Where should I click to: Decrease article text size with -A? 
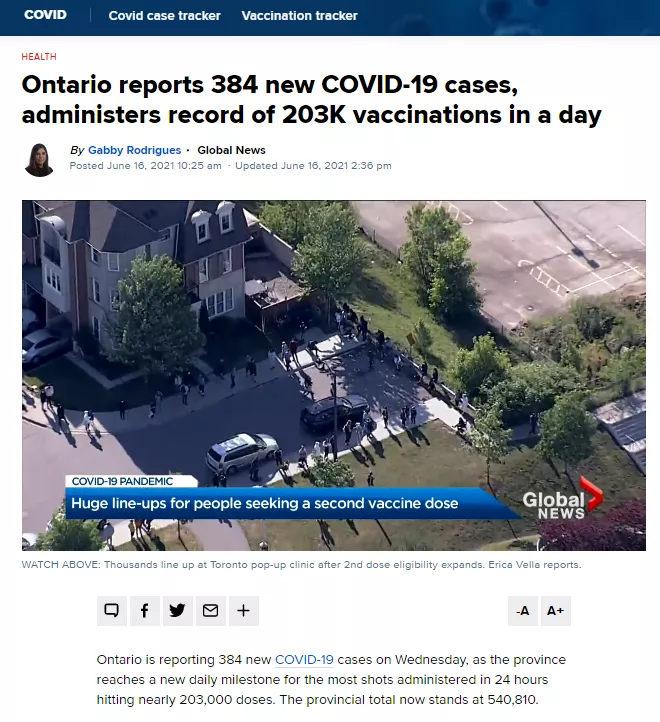point(523,611)
